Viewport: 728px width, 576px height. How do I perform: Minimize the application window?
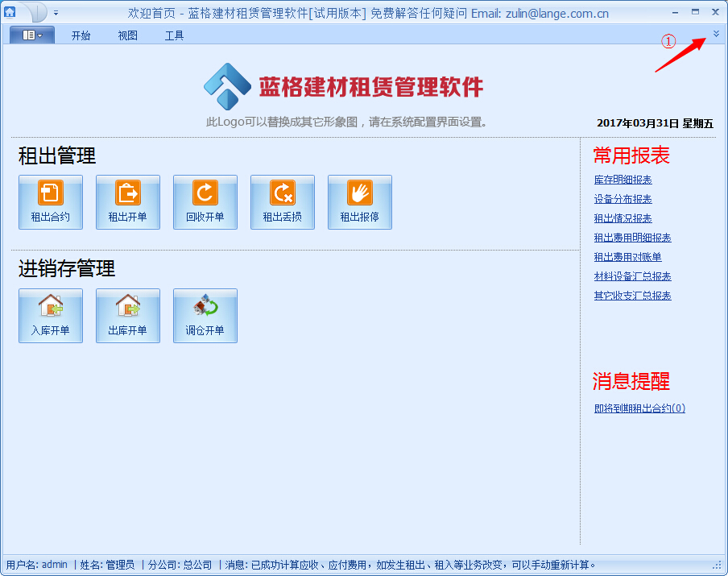675,13
